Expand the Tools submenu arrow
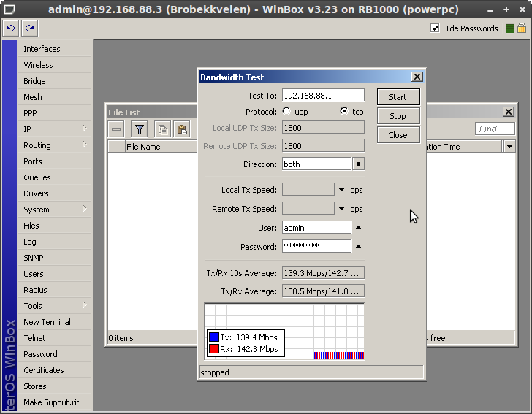This screenshot has height=414, width=532. [85, 304]
